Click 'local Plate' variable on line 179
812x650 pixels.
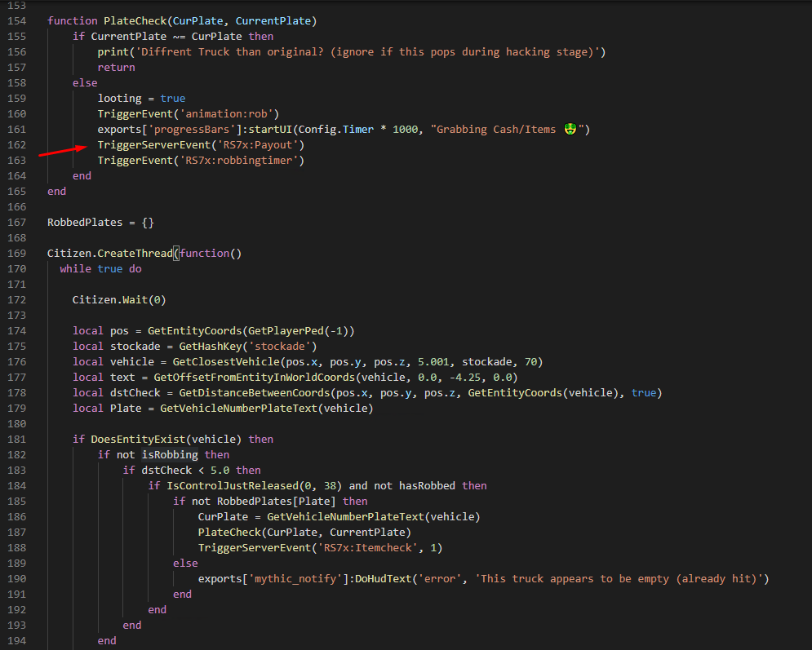click(x=107, y=409)
